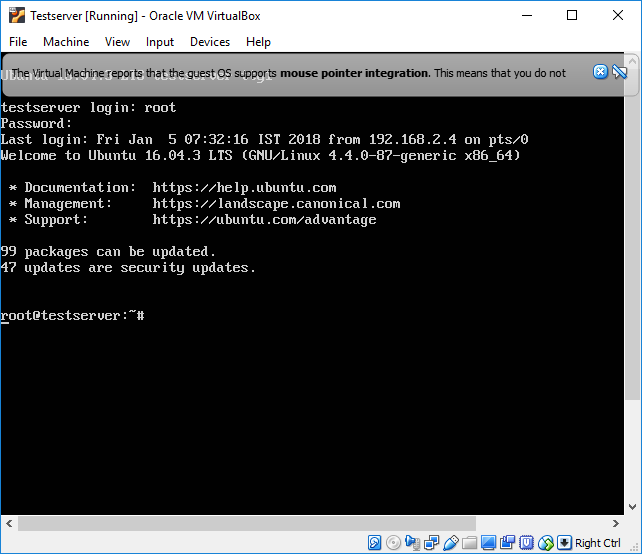Click the don't-show-again icon on notification

pos(619,72)
